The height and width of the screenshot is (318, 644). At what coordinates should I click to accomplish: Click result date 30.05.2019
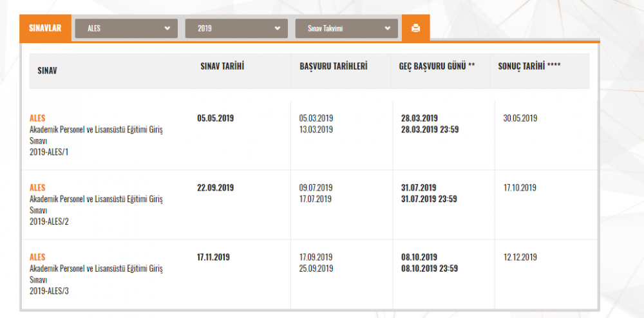click(520, 118)
